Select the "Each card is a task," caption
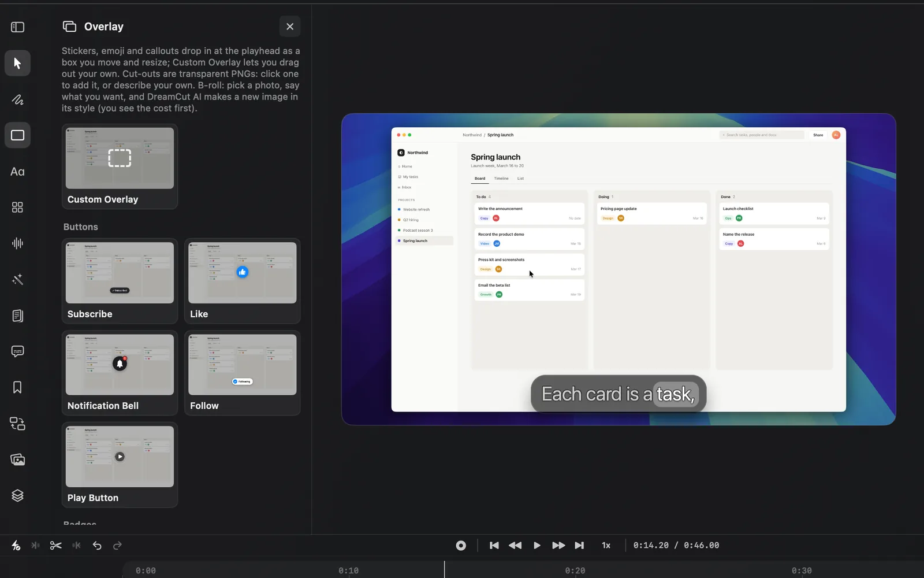This screenshot has width=924, height=578. 619,394
